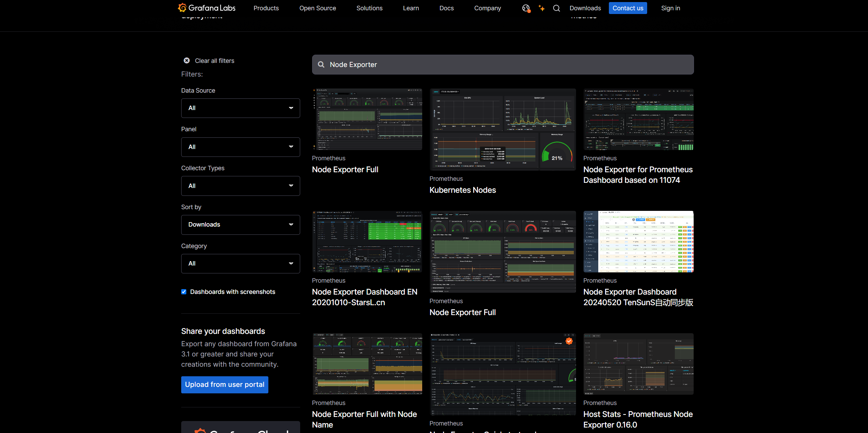Screen dimensions: 868x433
Task: Open the Host Stats dashboard thumbnail
Action: pos(638,364)
